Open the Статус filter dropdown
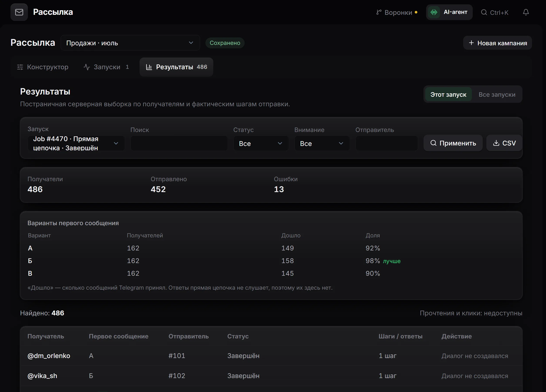 (x=261, y=143)
